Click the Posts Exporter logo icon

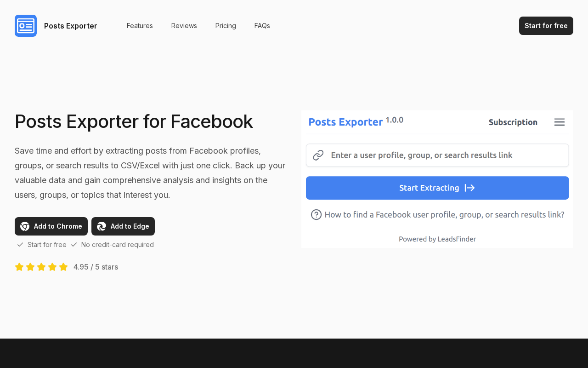(x=26, y=26)
